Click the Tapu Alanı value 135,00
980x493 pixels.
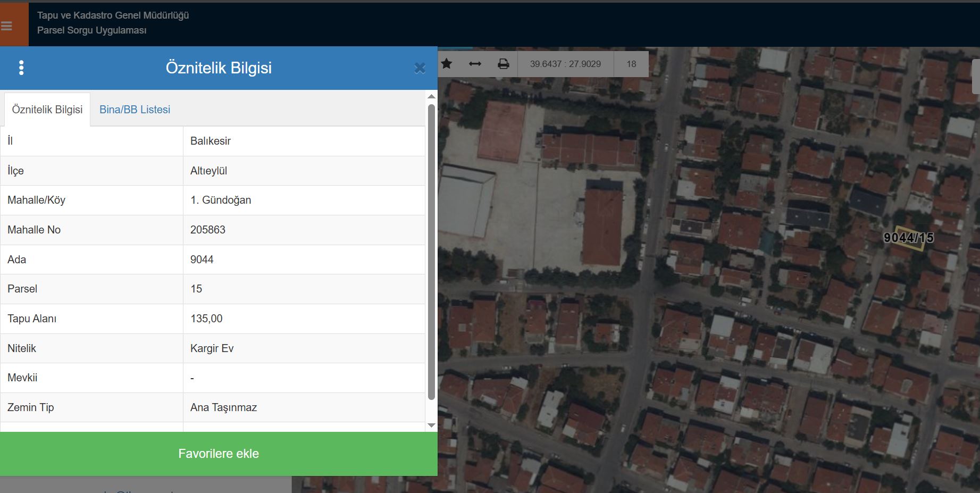click(206, 319)
